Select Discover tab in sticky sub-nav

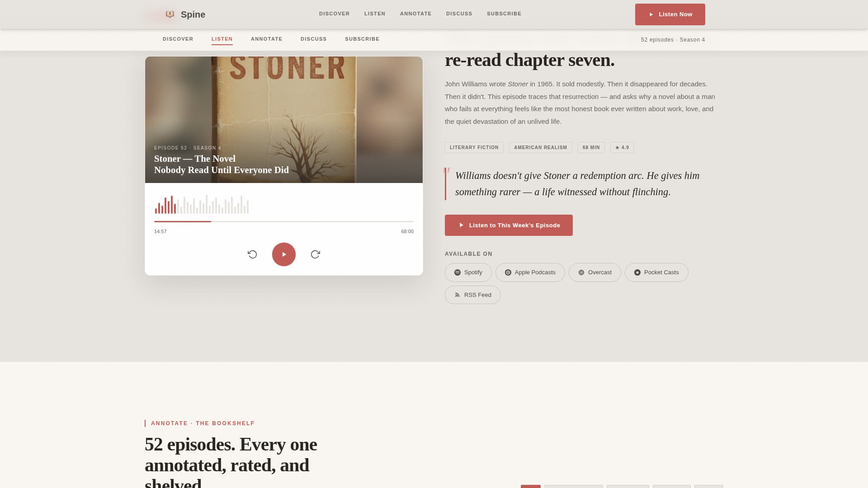pyautogui.click(x=178, y=39)
